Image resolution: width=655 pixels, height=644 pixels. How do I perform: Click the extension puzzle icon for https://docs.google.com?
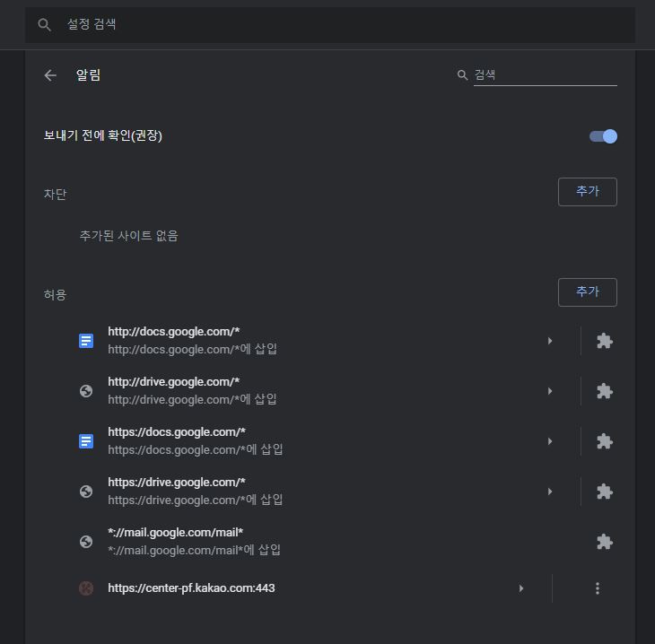(605, 441)
